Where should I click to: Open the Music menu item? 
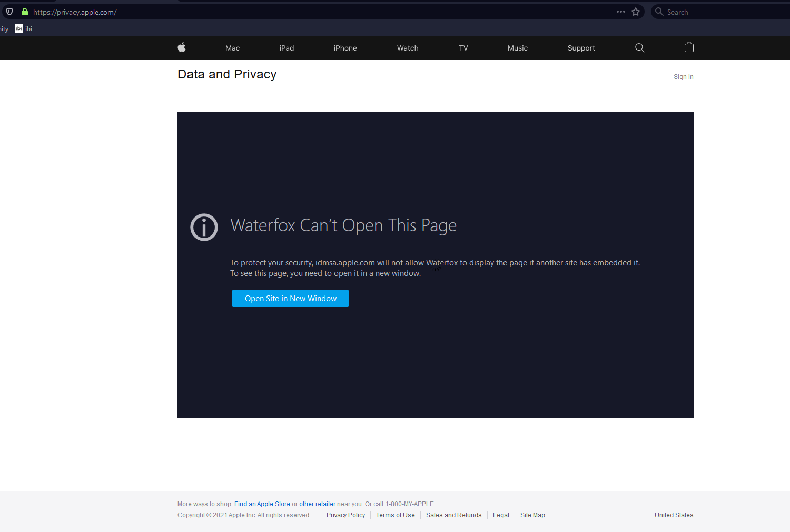tap(518, 48)
